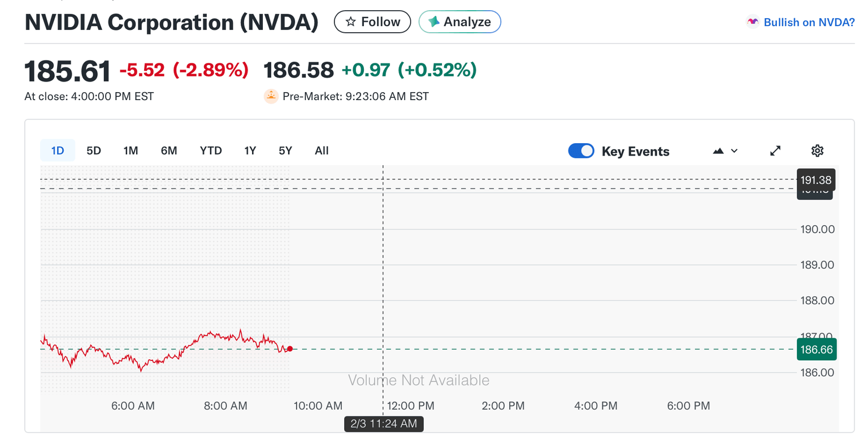View the 1Y chart range

click(250, 150)
